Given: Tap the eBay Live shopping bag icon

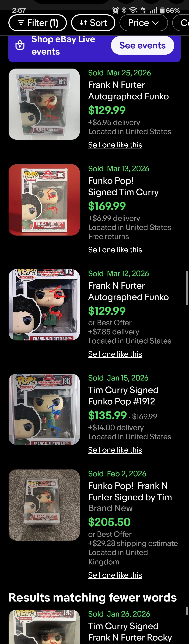Looking at the screenshot, I should 20,45.
